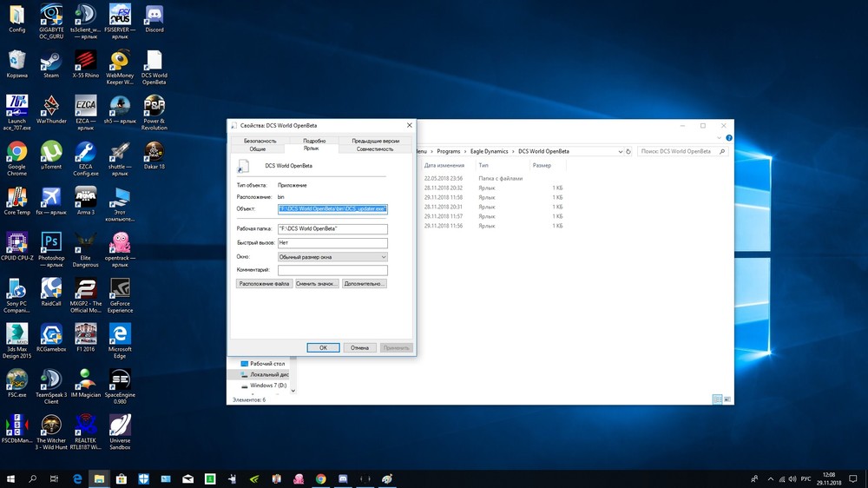Open the Steam desktop shortcut
This screenshot has height=488, width=868.
click(x=51, y=61)
